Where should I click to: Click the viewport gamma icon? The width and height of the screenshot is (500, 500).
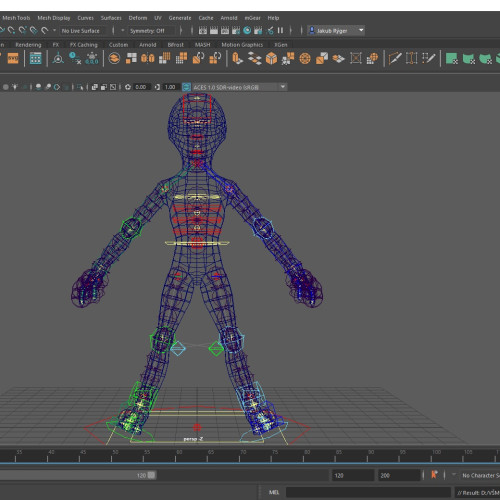point(157,87)
